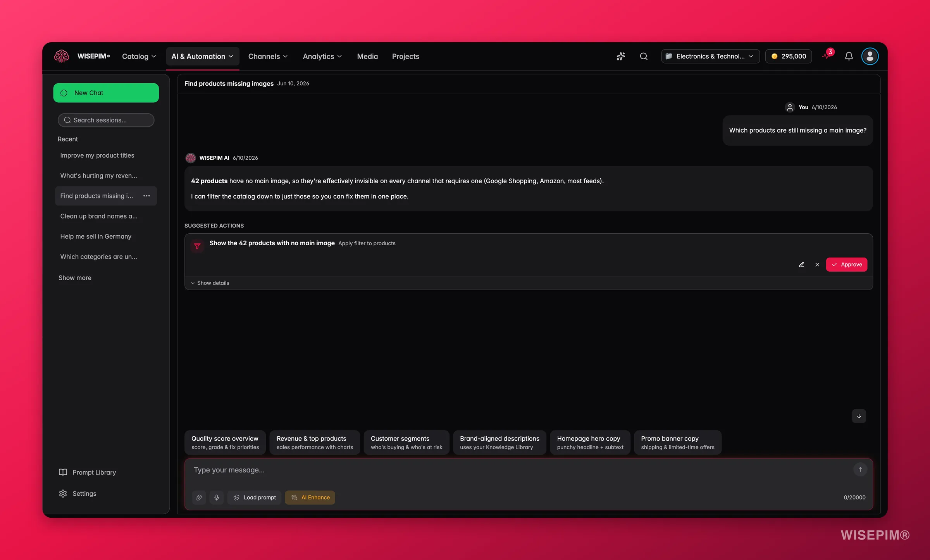Expand the AI & Automation menu
930x560 pixels.
pos(202,57)
